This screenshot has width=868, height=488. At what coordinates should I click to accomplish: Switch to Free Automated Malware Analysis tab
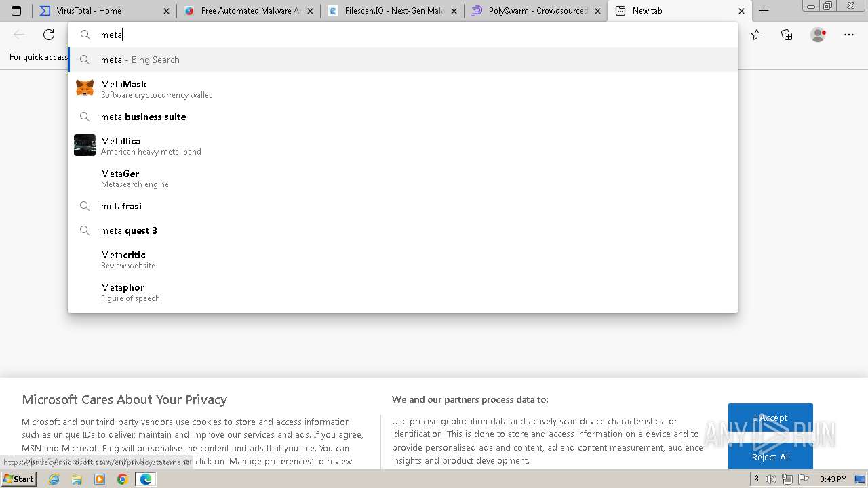pyautogui.click(x=248, y=11)
